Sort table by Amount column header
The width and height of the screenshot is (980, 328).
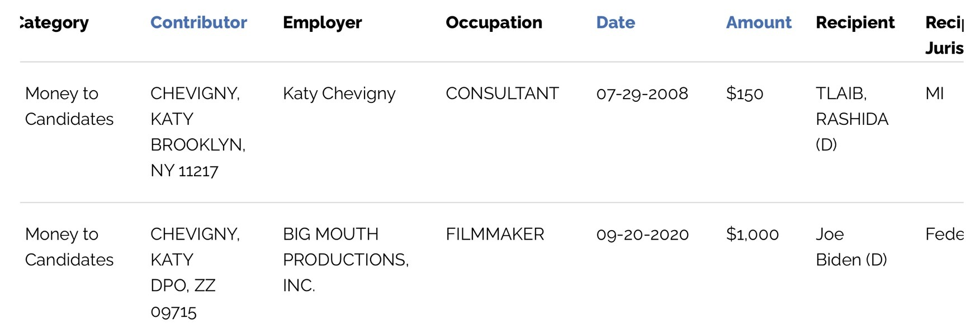pyautogui.click(x=759, y=22)
